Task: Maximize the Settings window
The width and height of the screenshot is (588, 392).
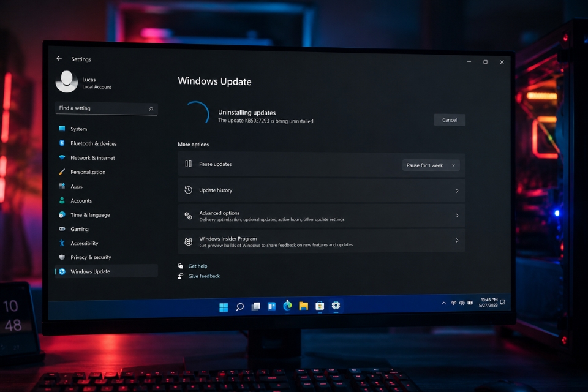Action: click(x=485, y=62)
